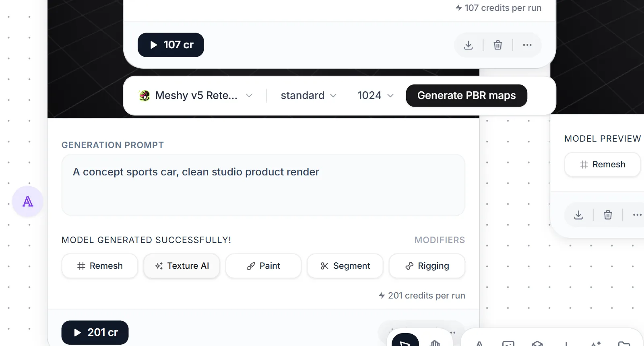Focus the generation prompt text field
The image size is (644, 346).
pos(263,185)
